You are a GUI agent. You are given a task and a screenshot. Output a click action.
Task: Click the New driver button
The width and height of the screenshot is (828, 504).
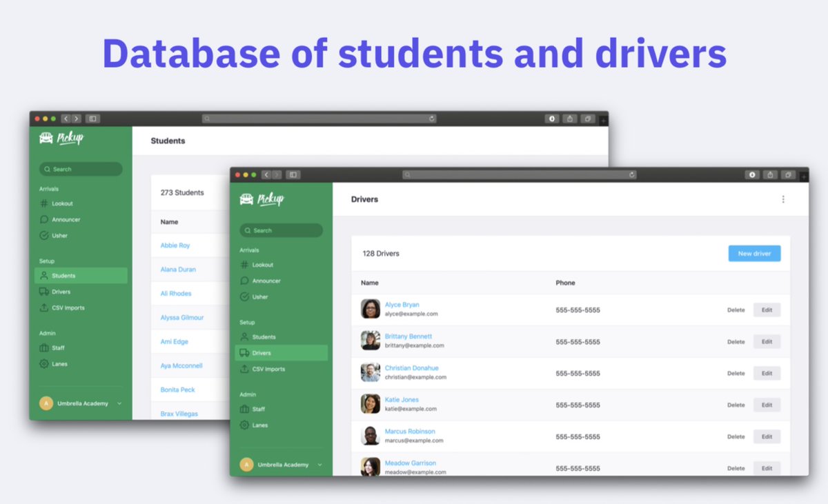pyautogui.click(x=754, y=254)
